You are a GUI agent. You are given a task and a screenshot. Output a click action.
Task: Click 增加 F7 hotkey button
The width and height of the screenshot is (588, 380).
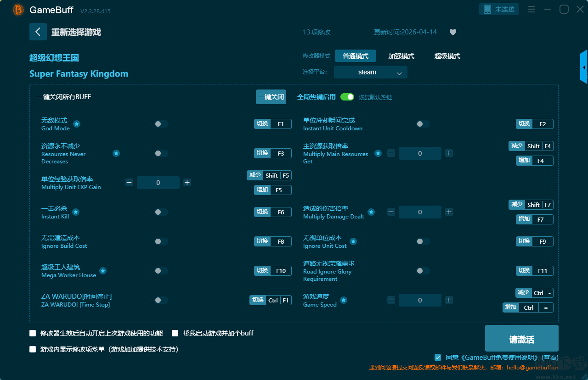(535, 219)
